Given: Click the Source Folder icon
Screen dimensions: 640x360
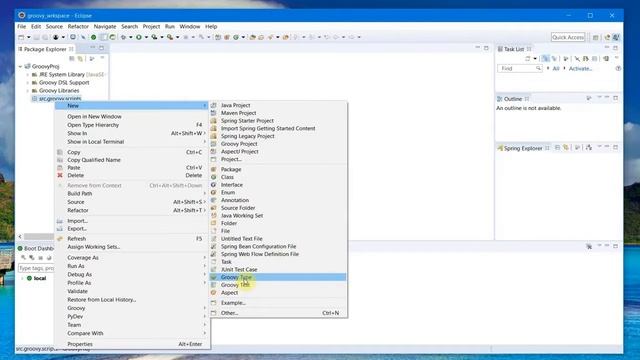Looking at the screenshot, I should point(213,208).
